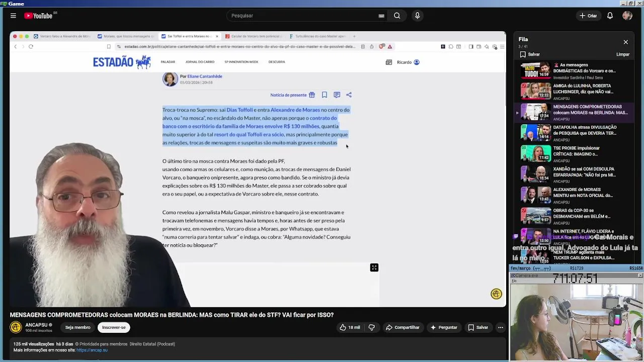Click the square expand icon over the video
This screenshot has width=644, height=362.
click(x=374, y=267)
